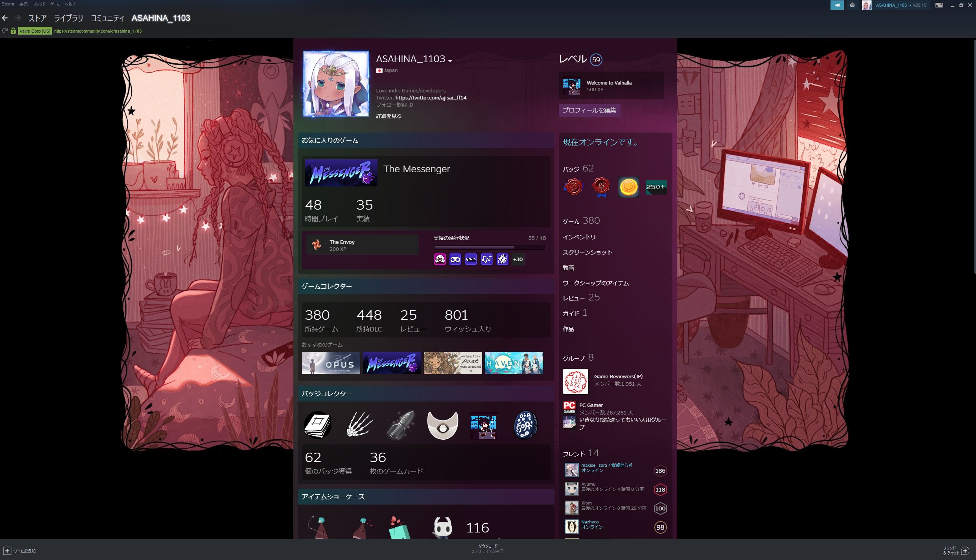Go to the コミュニティ tab
The width and height of the screenshot is (976, 560).
107,18
